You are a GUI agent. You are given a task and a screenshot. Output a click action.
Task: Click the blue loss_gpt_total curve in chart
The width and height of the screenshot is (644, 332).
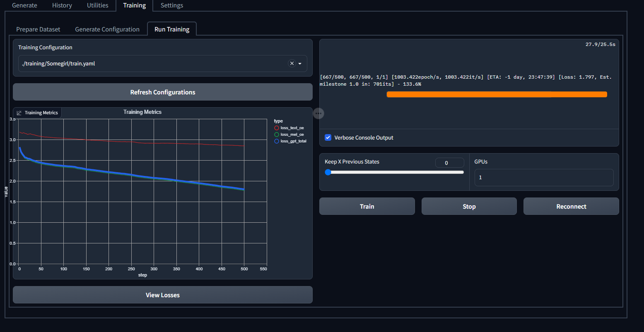click(x=131, y=175)
